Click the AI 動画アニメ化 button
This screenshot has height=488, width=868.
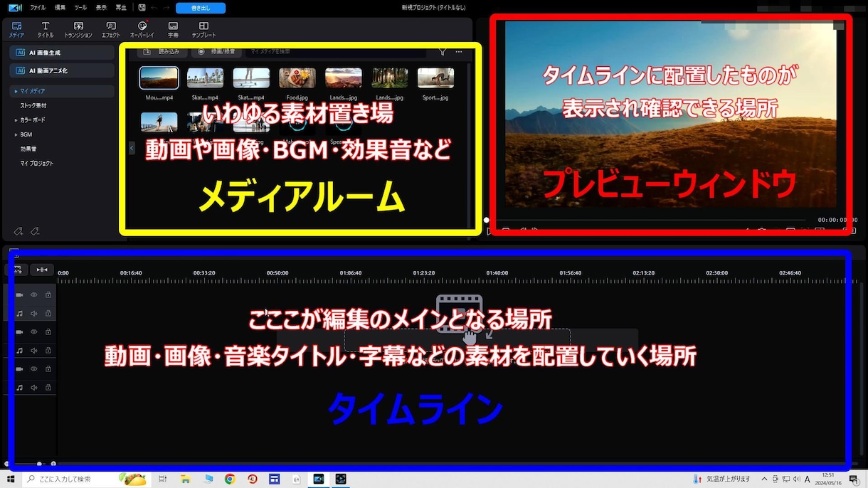pos(62,70)
